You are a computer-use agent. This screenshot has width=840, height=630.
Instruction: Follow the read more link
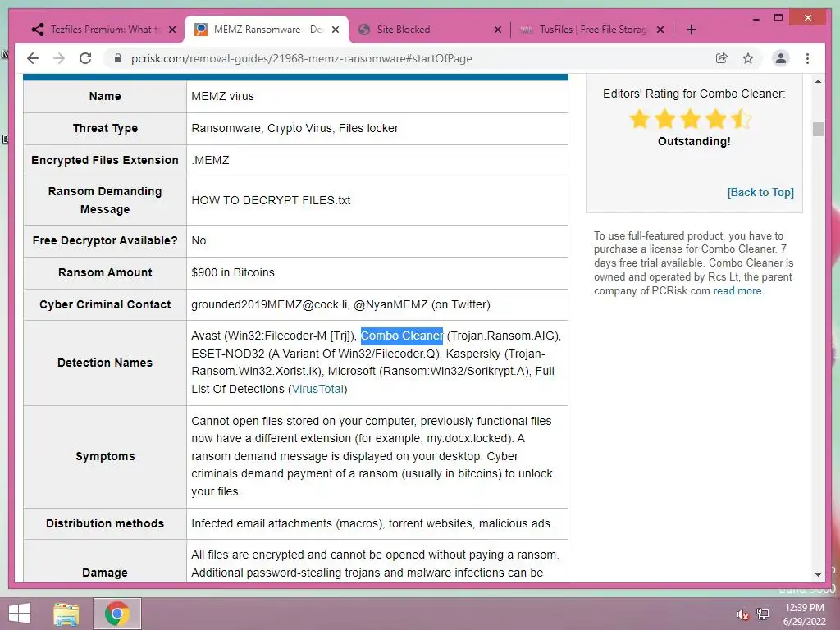point(737,291)
